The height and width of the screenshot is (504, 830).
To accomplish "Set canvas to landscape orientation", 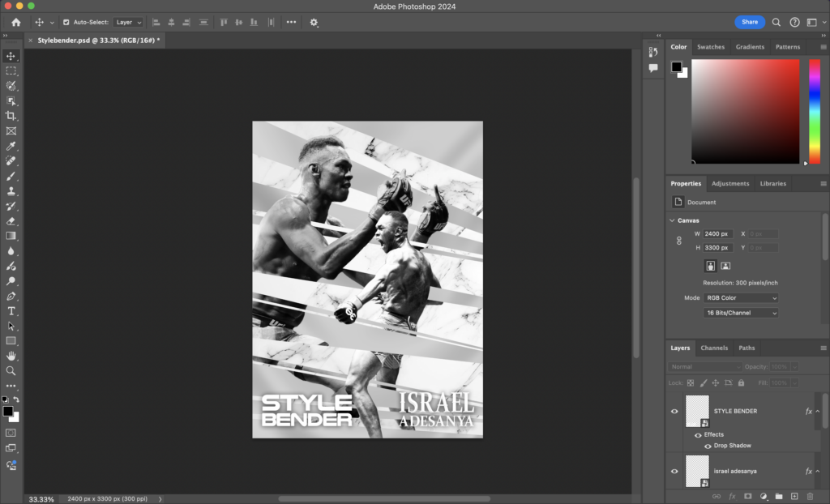I will point(725,266).
